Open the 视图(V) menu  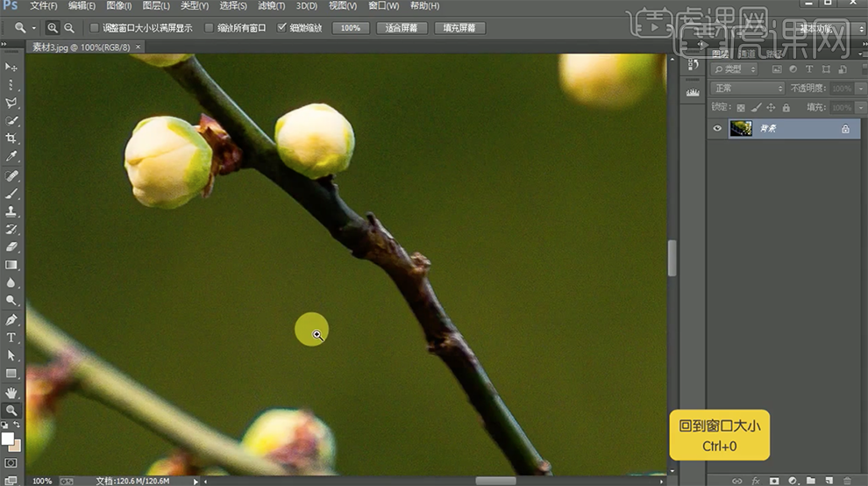pos(343,5)
